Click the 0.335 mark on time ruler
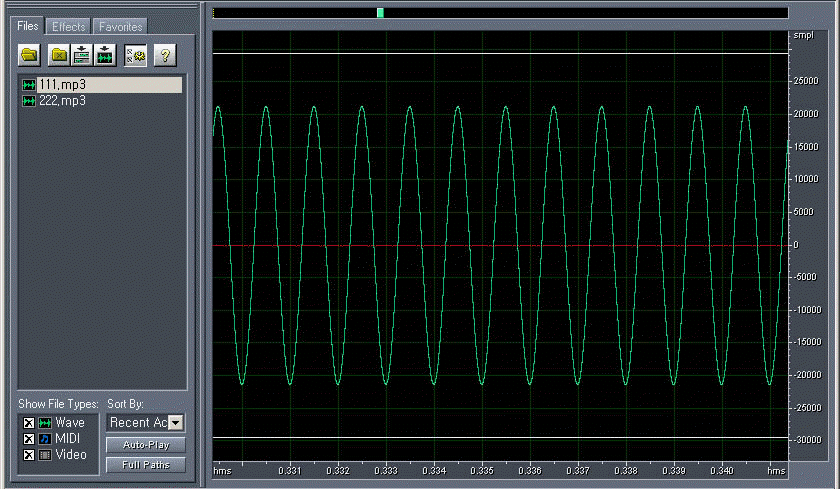Viewport: 840px width, 489px height. 482,471
